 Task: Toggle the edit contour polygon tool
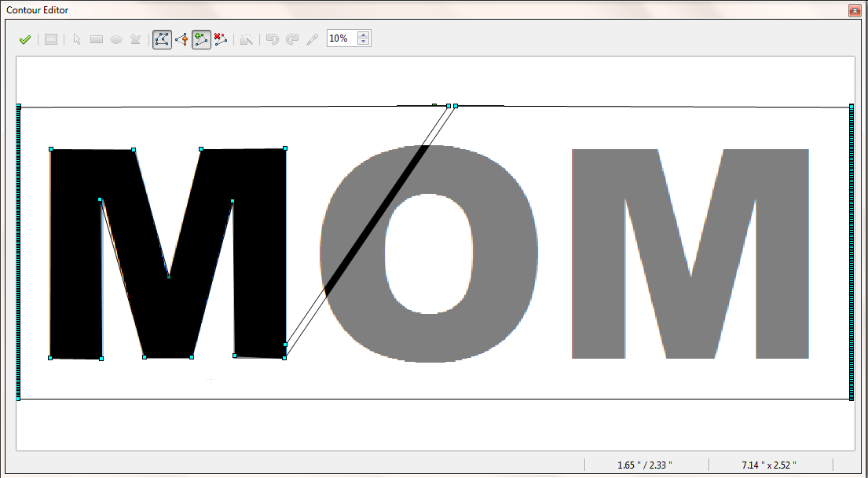click(162, 39)
